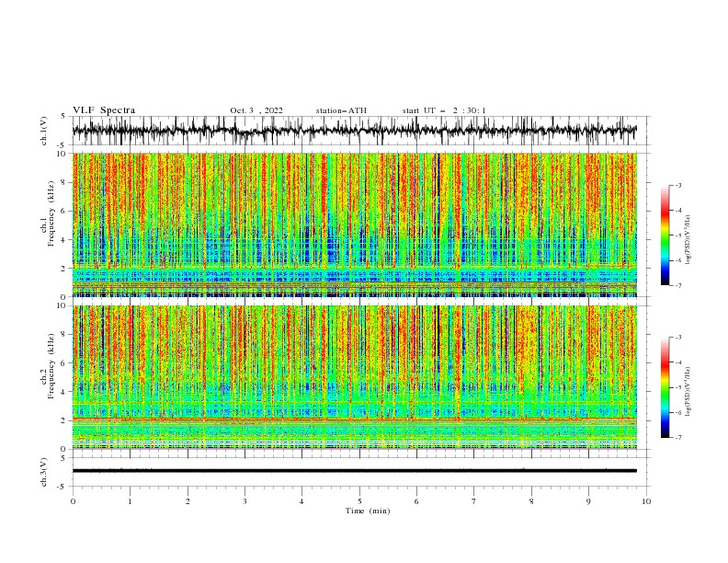
Task: Click inside the ch.2 spectrogram panel
Action: pos(355,377)
